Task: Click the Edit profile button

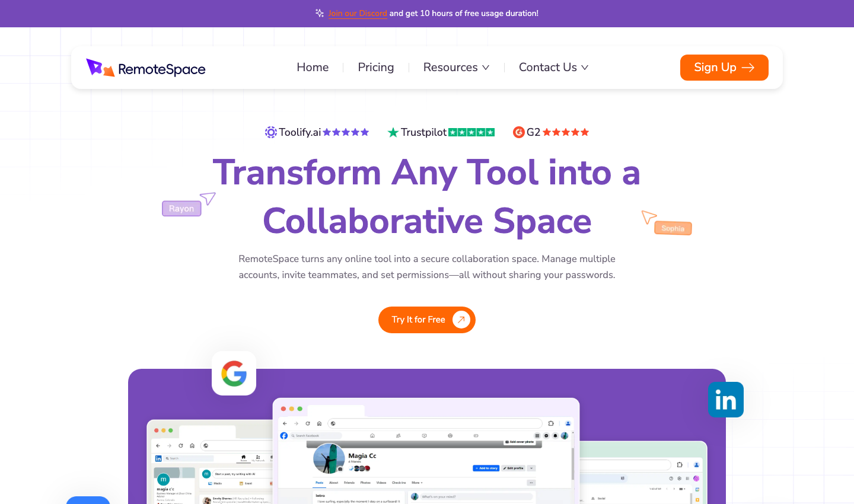Action: pyautogui.click(x=513, y=468)
